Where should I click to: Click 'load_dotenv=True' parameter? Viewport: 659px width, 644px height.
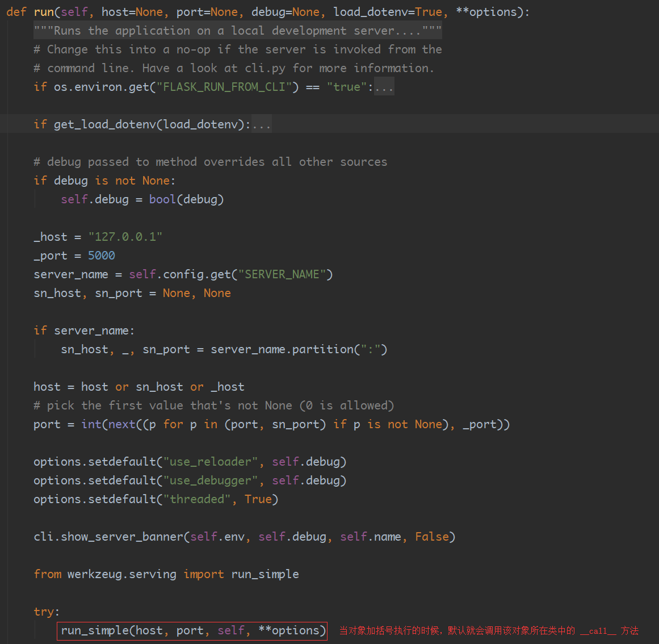tap(388, 12)
